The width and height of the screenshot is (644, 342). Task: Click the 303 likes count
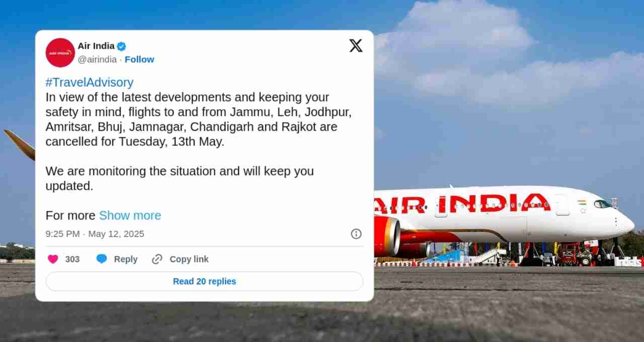point(72,259)
